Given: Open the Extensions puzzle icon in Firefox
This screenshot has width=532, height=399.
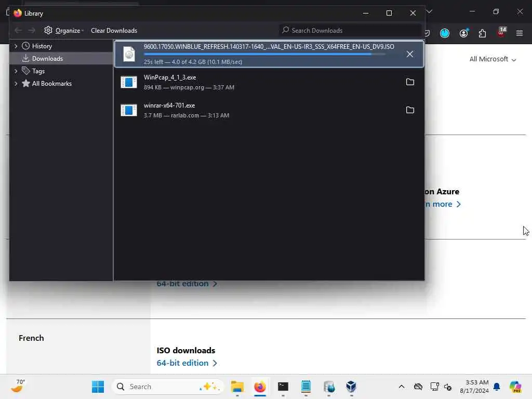Looking at the screenshot, I should [x=482, y=33].
